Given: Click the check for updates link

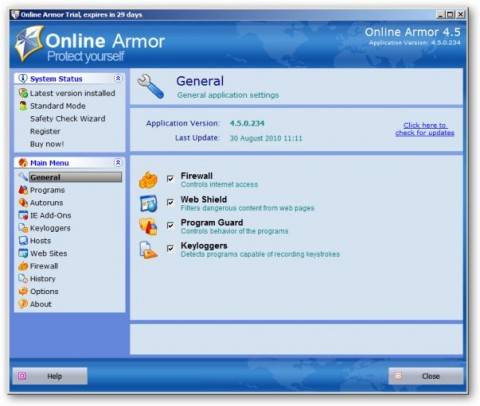Looking at the screenshot, I should click(x=425, y=129).
